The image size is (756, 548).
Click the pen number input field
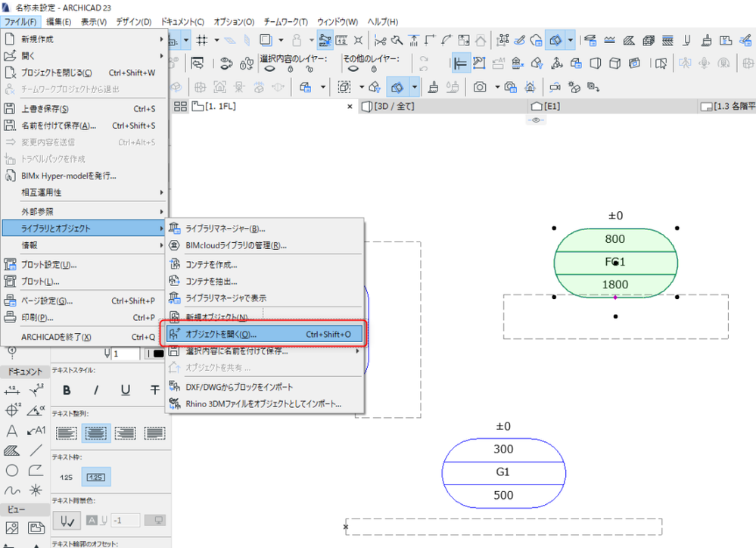[x=125, y=353]
